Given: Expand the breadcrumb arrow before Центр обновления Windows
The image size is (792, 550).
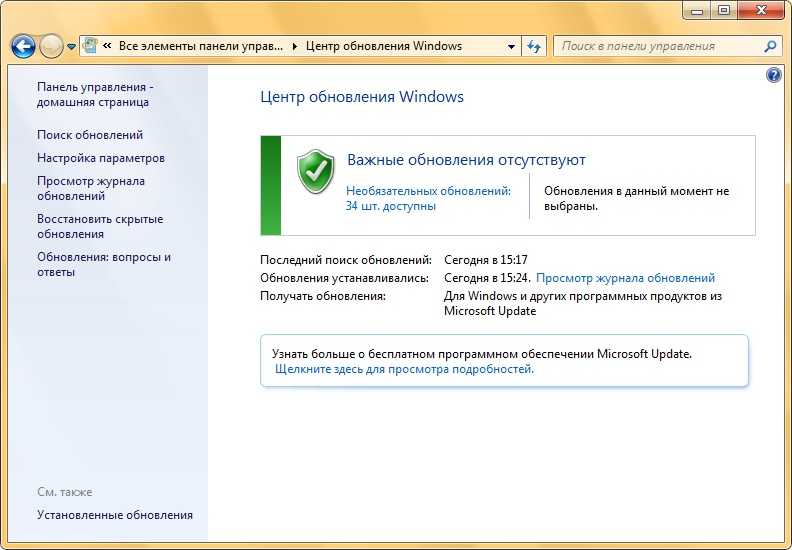Looking at the screenshot, I should 295,46.
